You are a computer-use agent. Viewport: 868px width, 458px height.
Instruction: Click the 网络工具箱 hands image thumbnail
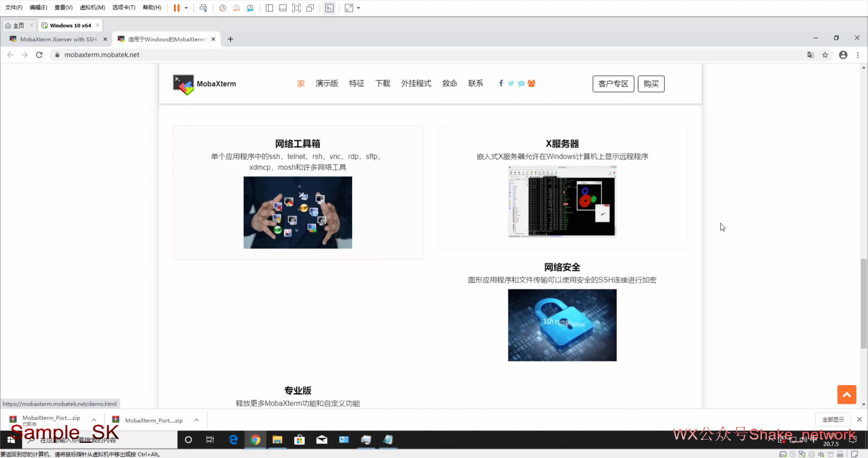[298, 212]
